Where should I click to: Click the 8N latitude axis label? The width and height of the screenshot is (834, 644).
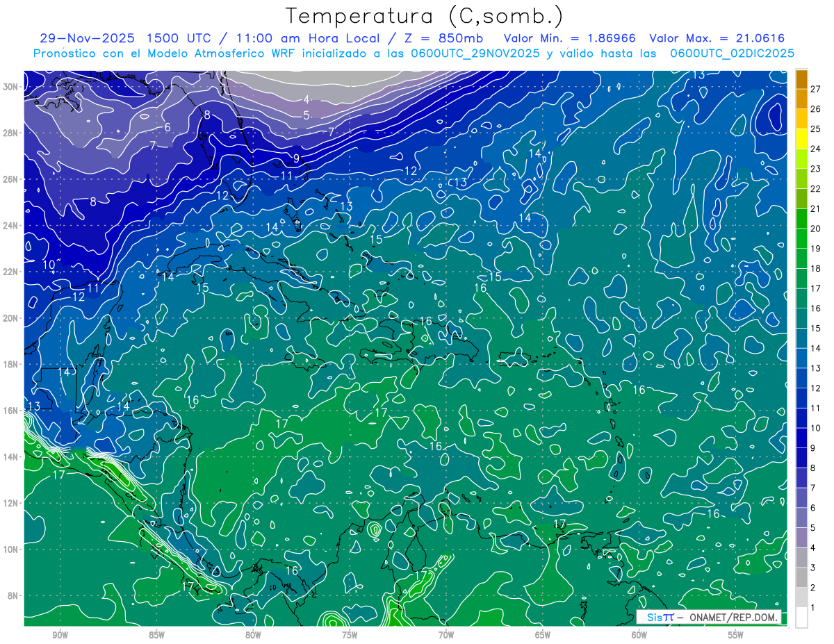(13, 595)
